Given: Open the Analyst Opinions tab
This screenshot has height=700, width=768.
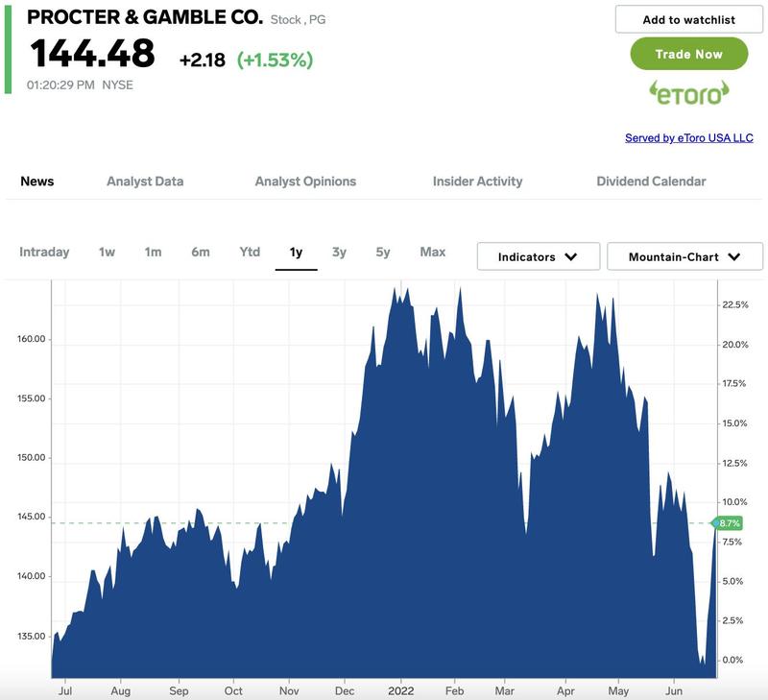Looking at the screenshot, I should coord(305,181).
